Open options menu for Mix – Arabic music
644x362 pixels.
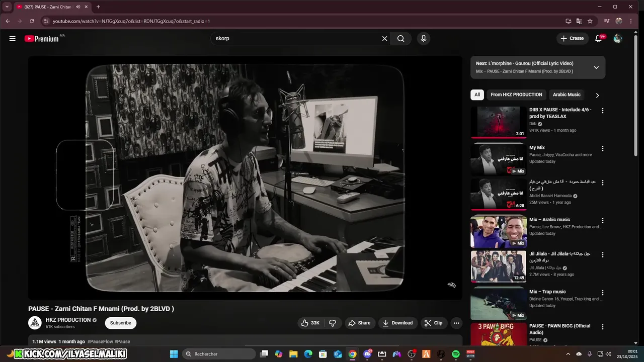point(603,221)
